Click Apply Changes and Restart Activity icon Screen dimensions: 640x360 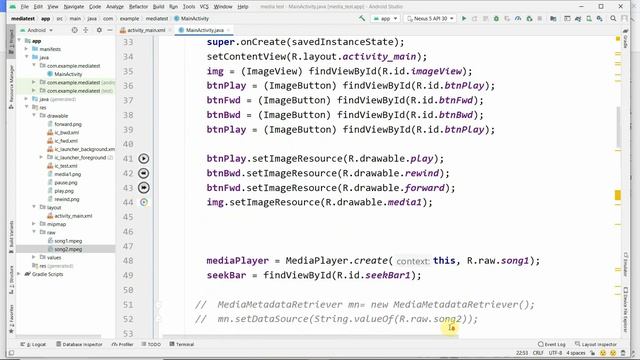tap(474, 18)
